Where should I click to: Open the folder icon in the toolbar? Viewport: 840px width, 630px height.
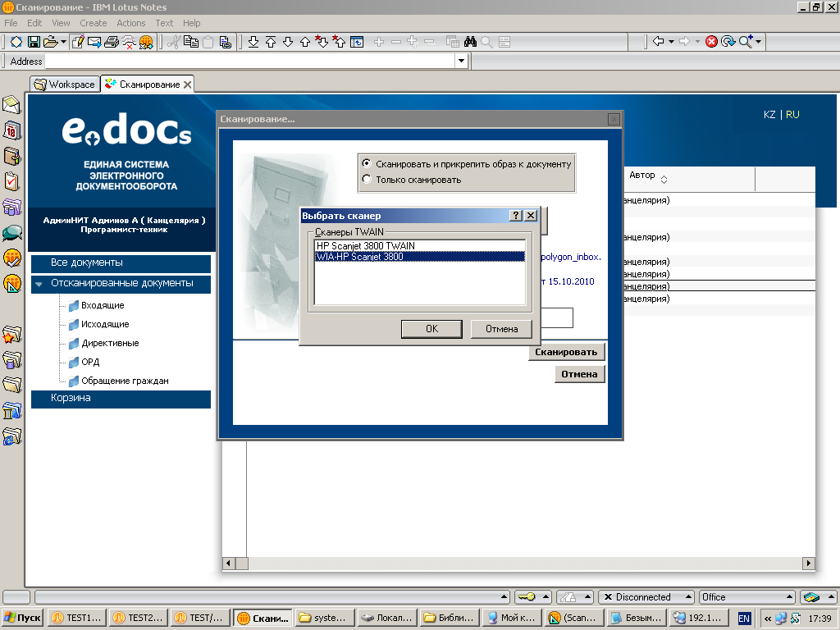50,42
